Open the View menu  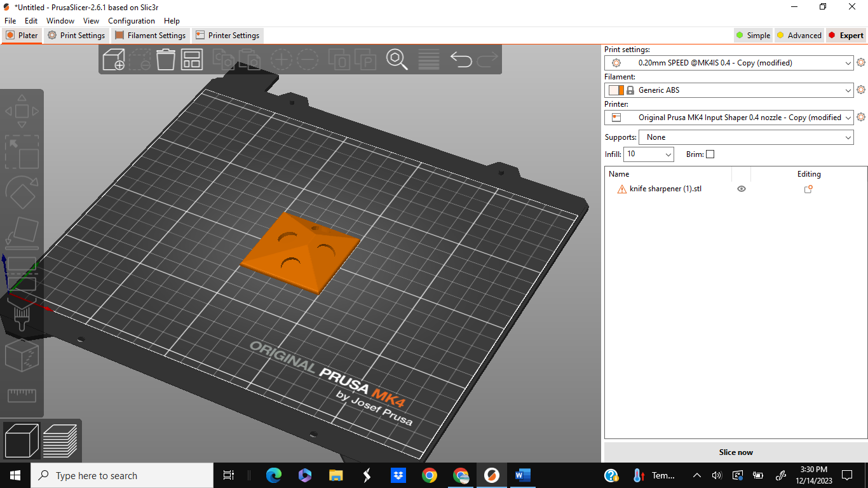pyautogui.click(x=91, y=21)
